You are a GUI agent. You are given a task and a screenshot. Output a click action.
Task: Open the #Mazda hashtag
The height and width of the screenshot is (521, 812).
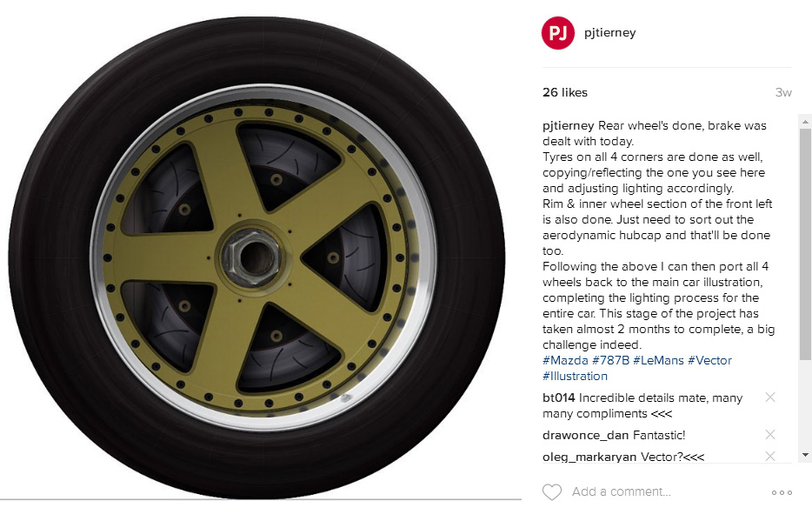565,360
